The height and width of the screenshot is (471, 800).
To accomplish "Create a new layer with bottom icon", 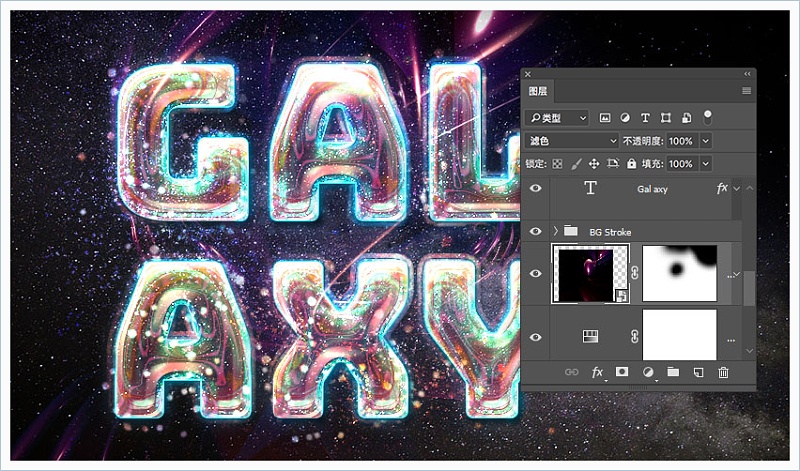I will pos(698,372).
